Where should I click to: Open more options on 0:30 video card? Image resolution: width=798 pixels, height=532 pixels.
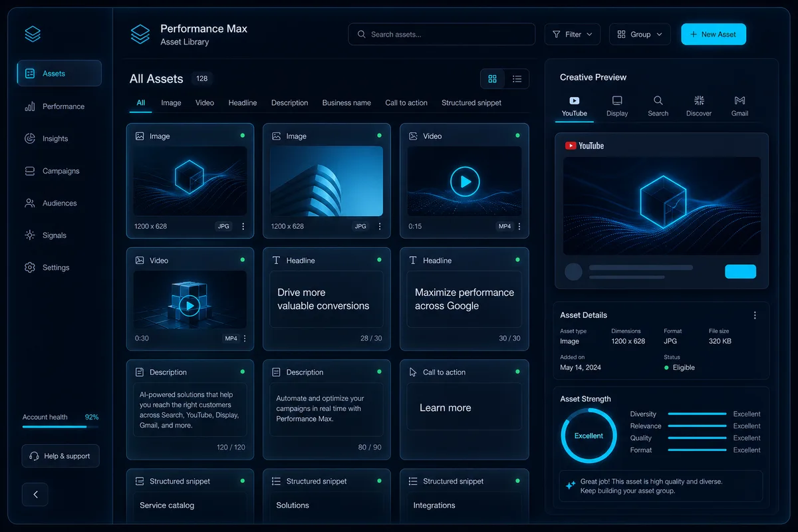[x=245, y=338]
